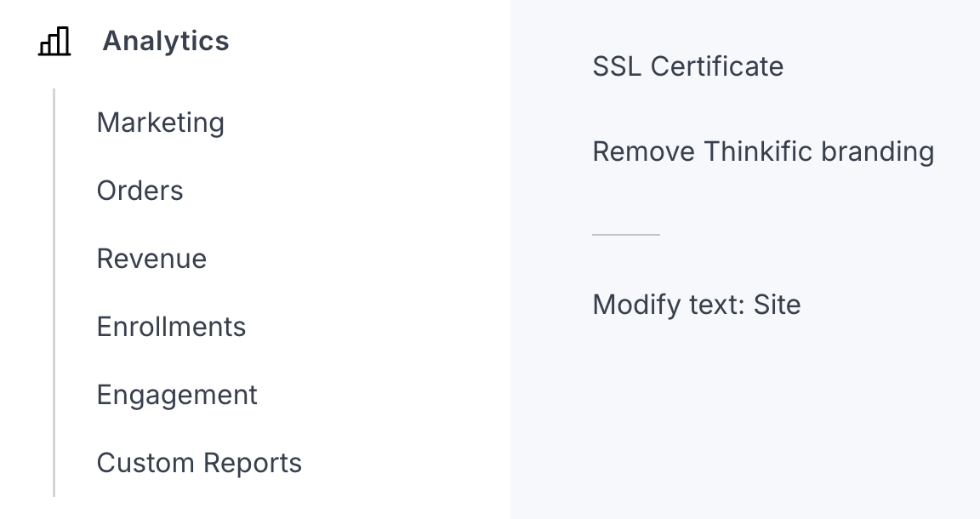Go to SSL Certificate settings
The height and width of the screenshot is (519, 980).
point(688,66)
